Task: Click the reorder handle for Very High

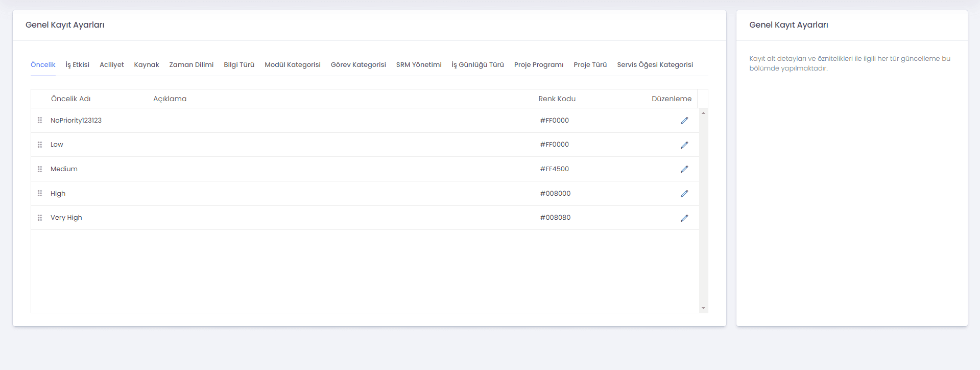Action: tap(40, 218)
